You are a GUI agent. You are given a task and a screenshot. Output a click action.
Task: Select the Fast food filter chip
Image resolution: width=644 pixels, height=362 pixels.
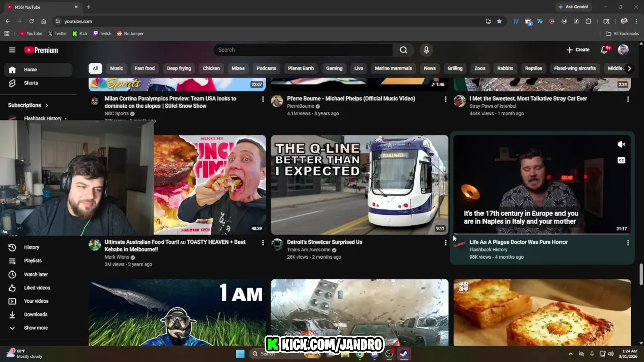(x=144, y=68)
